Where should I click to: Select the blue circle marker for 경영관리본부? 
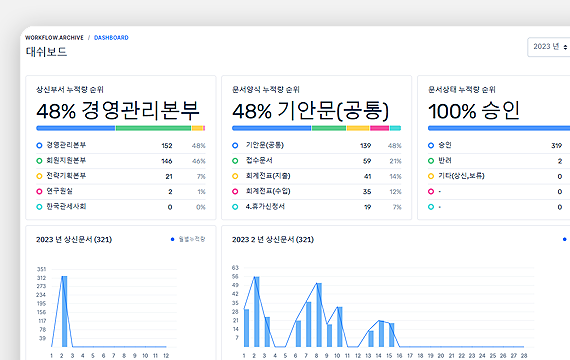tap(39, 145)
